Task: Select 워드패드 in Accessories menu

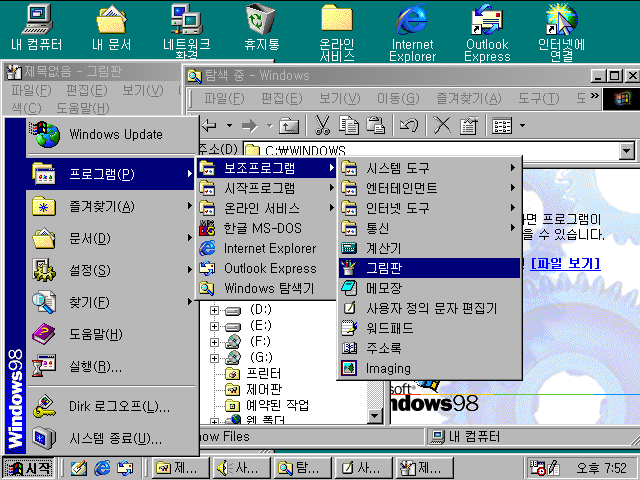Action: (429, 328)
